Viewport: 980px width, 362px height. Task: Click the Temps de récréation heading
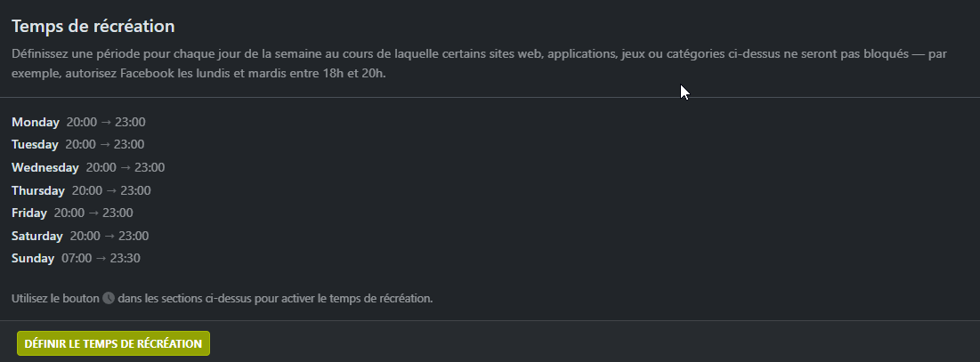coord(93,26)
